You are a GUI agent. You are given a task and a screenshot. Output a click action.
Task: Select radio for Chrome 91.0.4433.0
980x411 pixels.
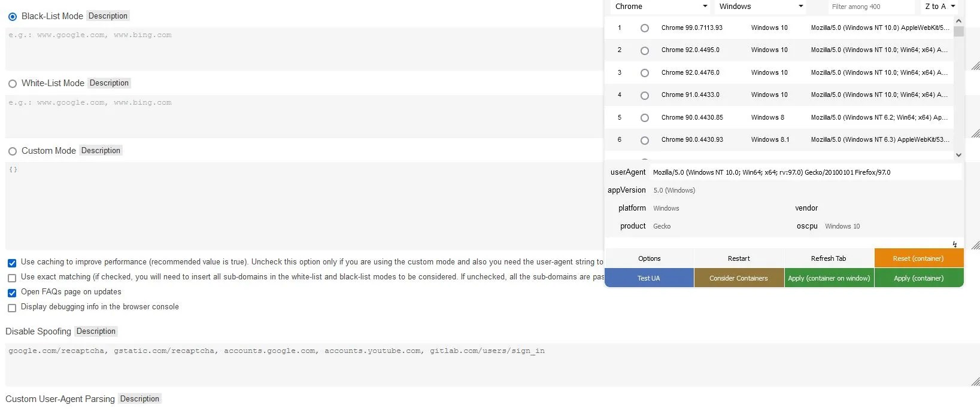tap(645, 95)
